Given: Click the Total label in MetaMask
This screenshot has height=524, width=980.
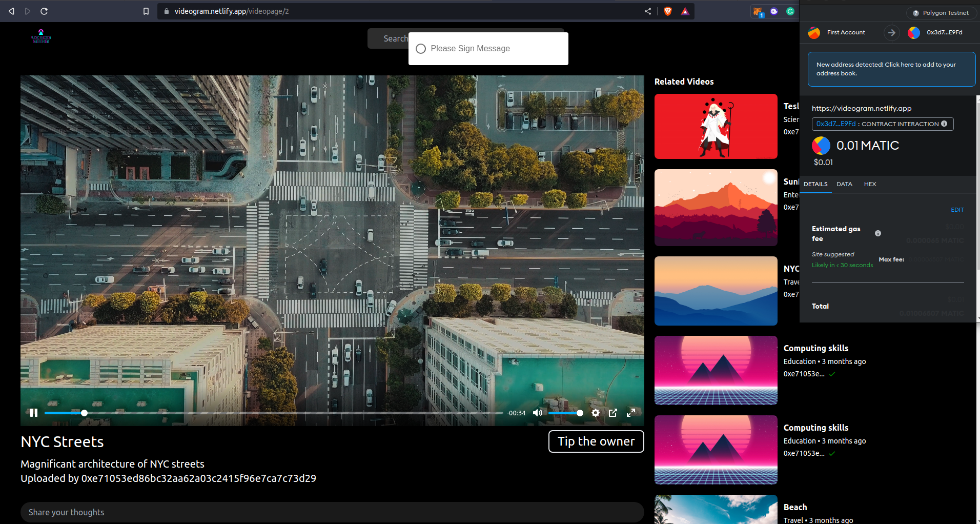Looking at the screenshot, I should pos(820,306).
